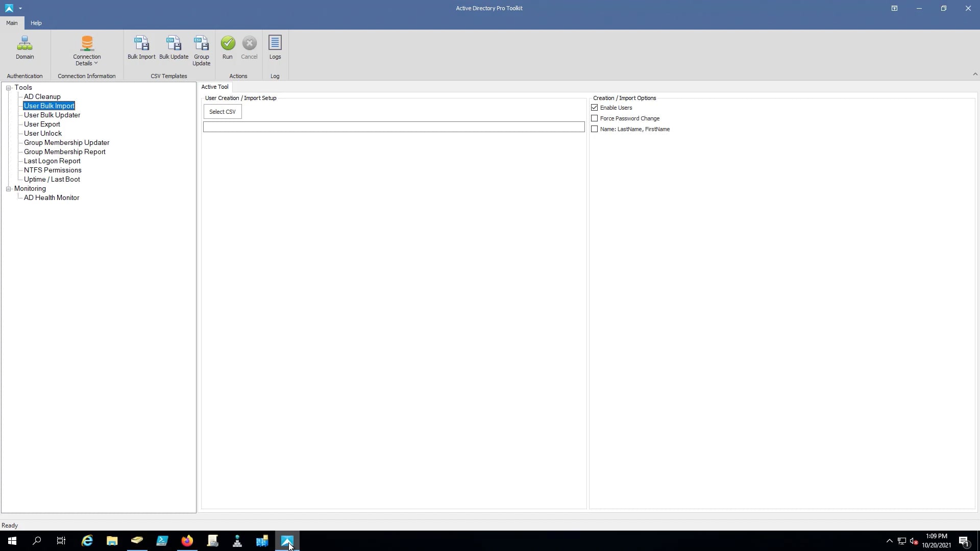Click the Bulk Update CSV template icon
This screenshot has width=980, height=551.
tap(174, 46)
